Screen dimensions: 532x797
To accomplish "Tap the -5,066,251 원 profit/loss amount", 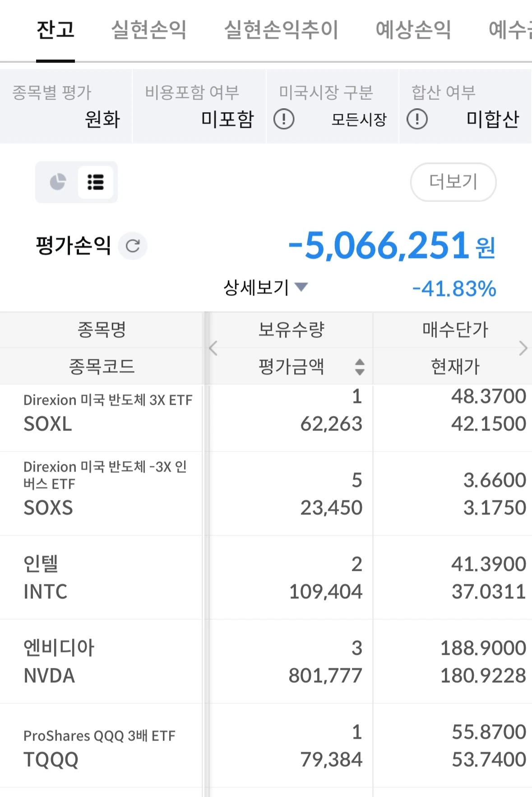I will [392, 246].
